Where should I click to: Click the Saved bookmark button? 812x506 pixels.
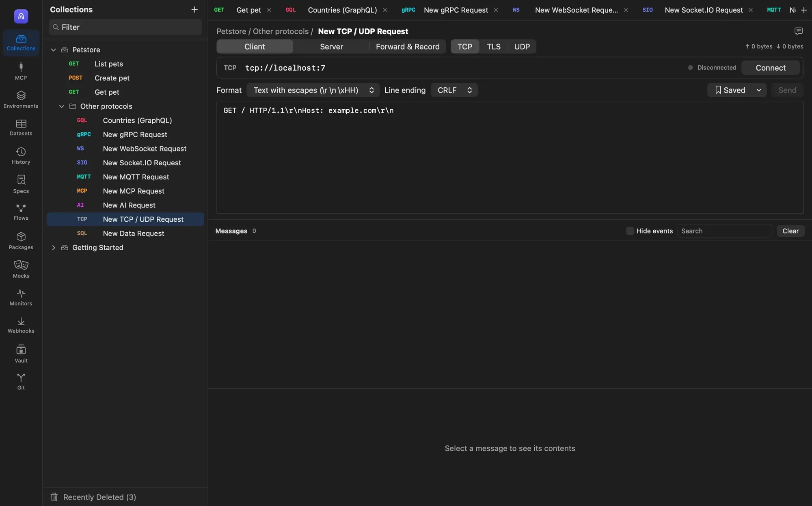(730, 90)
